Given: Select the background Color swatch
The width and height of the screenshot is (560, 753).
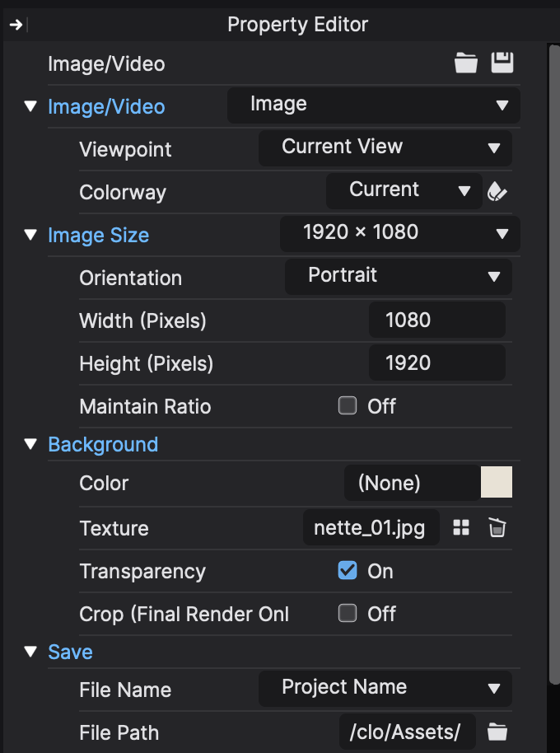Looking at the screenshot, I should (496, 482).
